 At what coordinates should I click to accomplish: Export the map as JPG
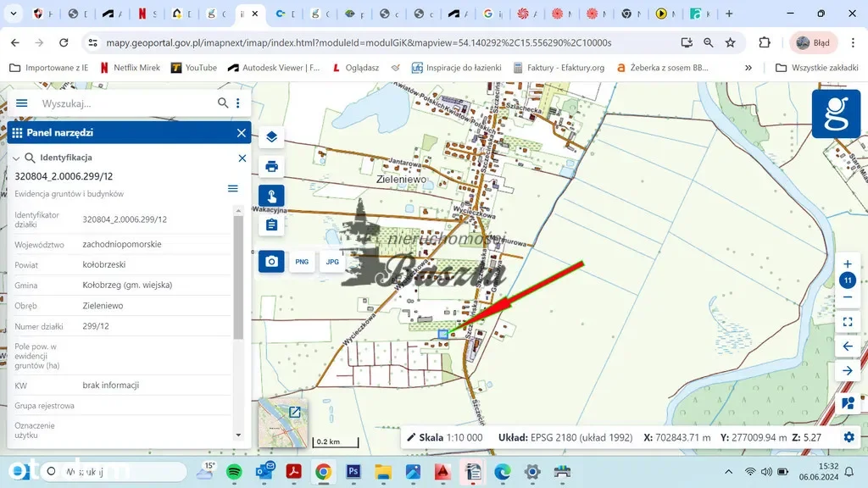point(332,262)
